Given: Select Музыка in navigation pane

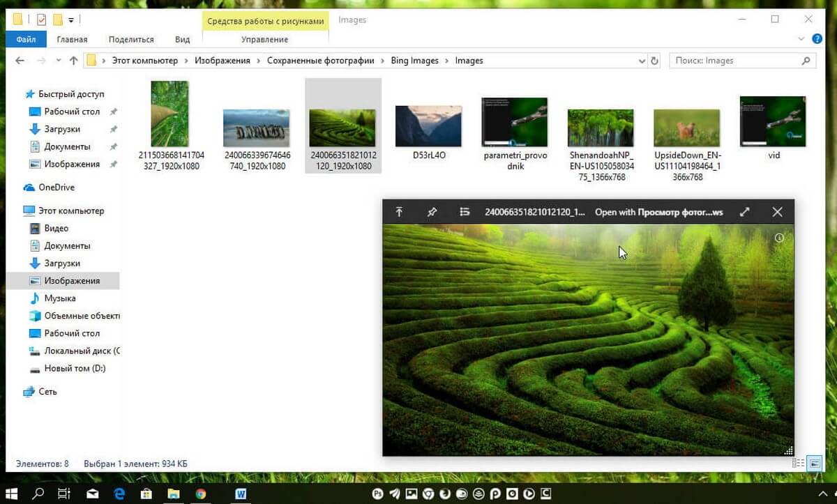Looking at the screenshot, I should pyautogui.click(x=59, y=298).
